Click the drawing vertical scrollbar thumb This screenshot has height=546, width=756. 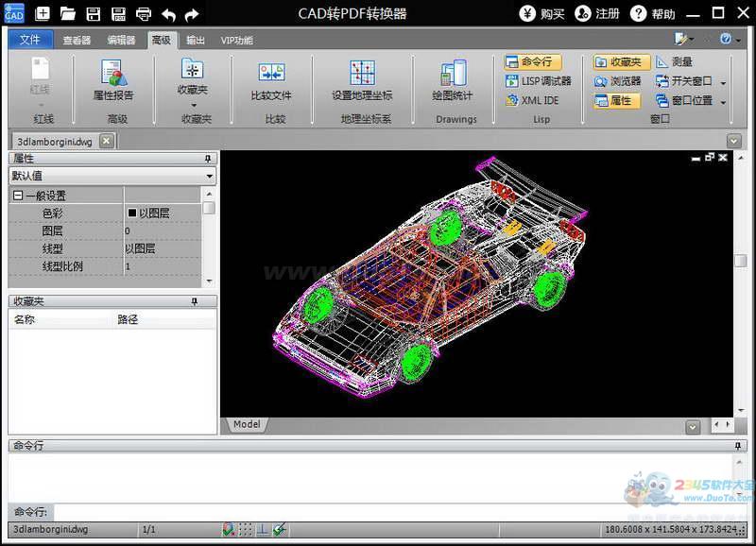(x=741, y=260)
